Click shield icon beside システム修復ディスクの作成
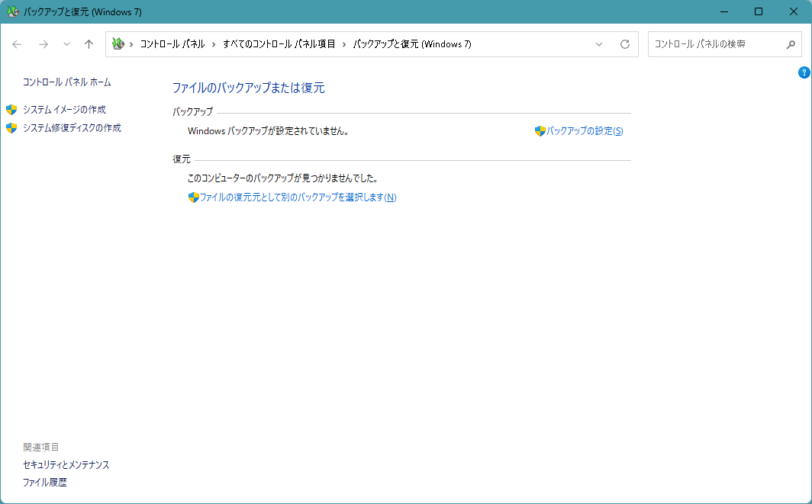Viewport: 812px width, 504px height. tap(11, 128)
